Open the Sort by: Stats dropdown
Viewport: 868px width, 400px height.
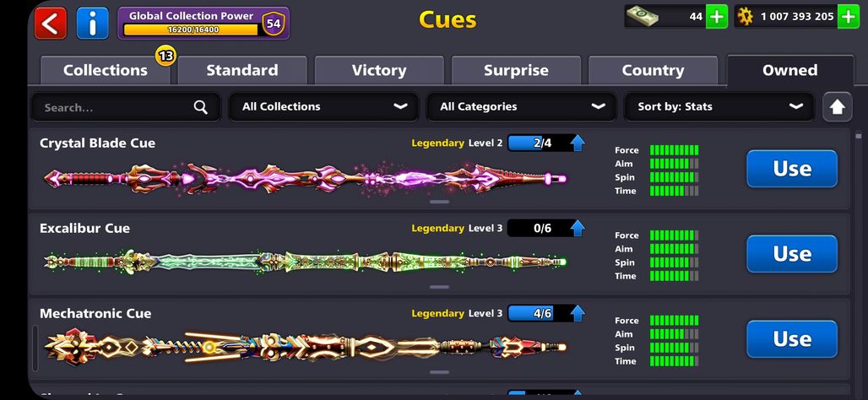719,107
